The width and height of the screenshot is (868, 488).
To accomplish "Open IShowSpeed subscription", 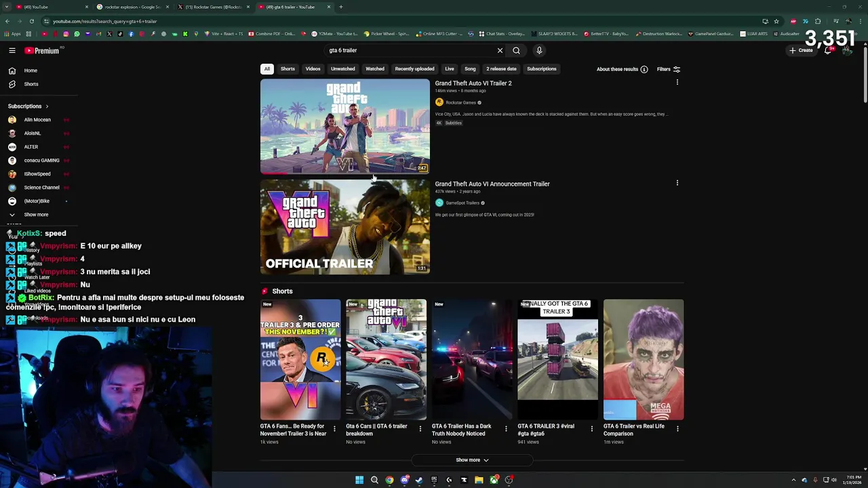I will coord(37,174).
